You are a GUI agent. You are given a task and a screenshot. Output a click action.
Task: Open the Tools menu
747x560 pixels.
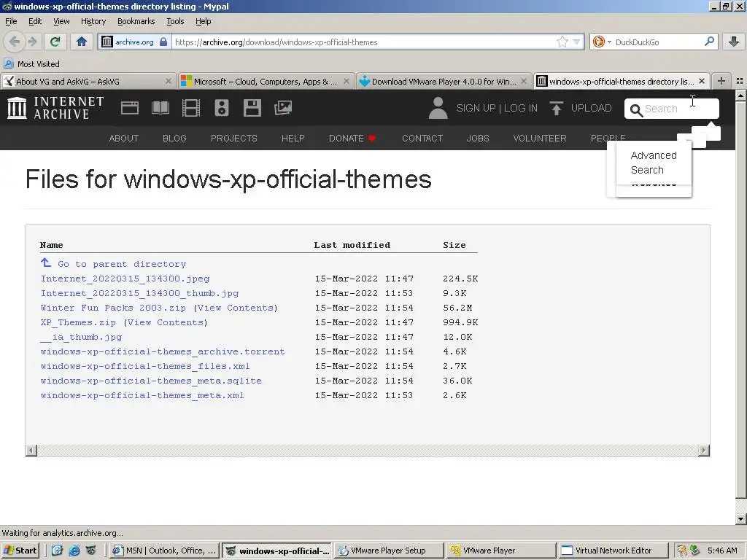175,21
